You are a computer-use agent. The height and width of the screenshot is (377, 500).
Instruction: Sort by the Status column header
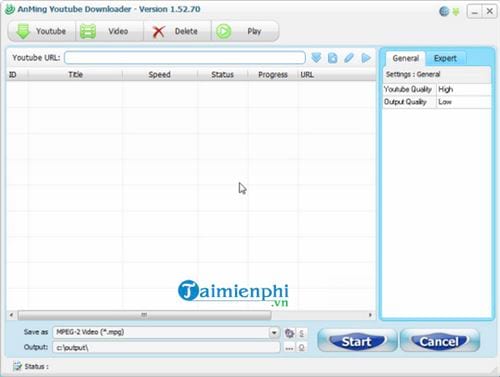(222, 75)
